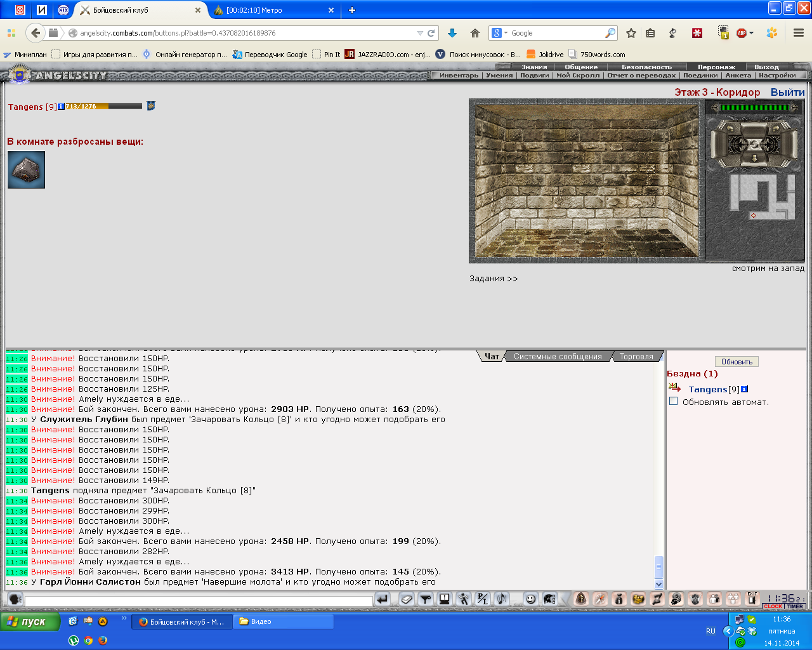Image resolution: width=812 pixels, height=650 pixels.
Task: Open the URL bar history dropdown arrow
Action: (420, 33)
